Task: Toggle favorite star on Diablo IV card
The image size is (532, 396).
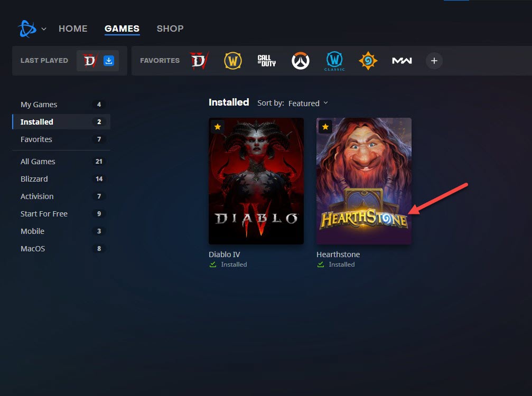Action: pos(218,127)
